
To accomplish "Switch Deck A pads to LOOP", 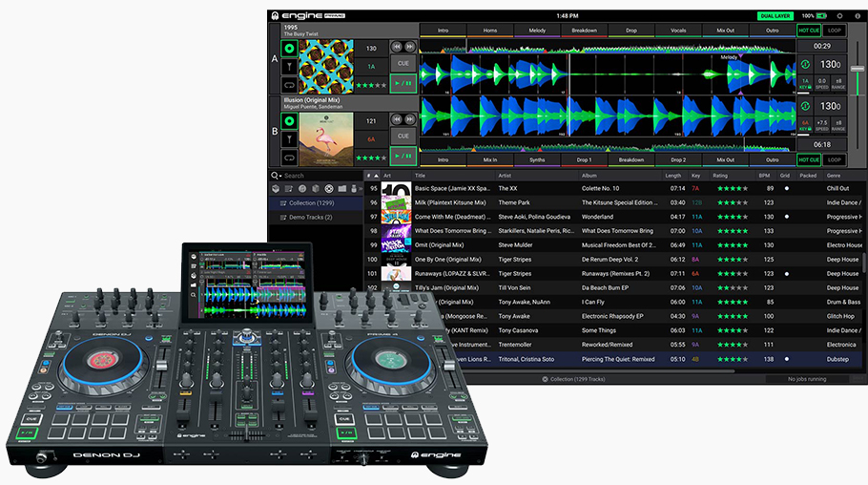I will 835,31.
